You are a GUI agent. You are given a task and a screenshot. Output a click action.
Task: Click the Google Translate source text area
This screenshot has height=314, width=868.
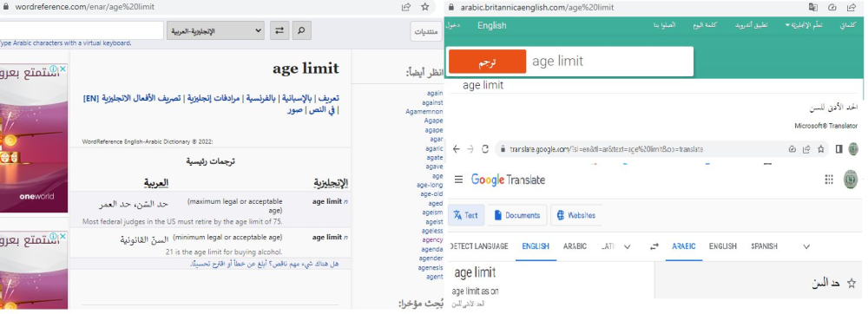[x=551, y=282]
